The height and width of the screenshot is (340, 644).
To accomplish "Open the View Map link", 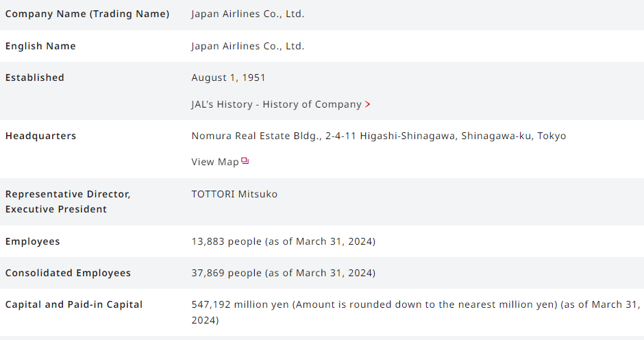I will click(215, 162).
